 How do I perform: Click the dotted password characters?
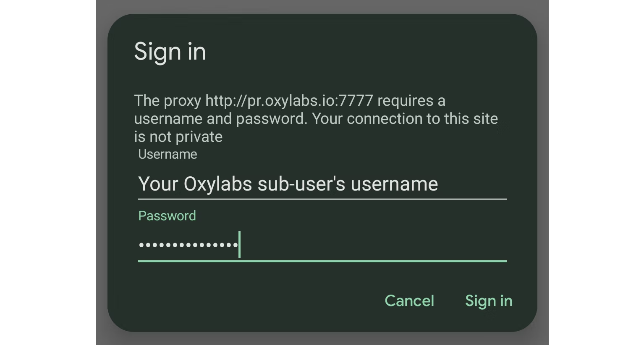[188, 244]
